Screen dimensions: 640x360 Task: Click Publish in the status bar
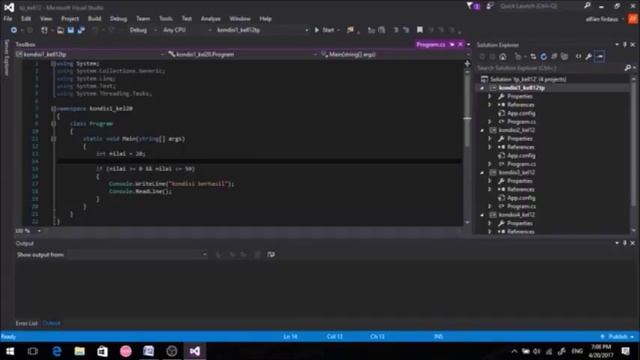[618, 337]
